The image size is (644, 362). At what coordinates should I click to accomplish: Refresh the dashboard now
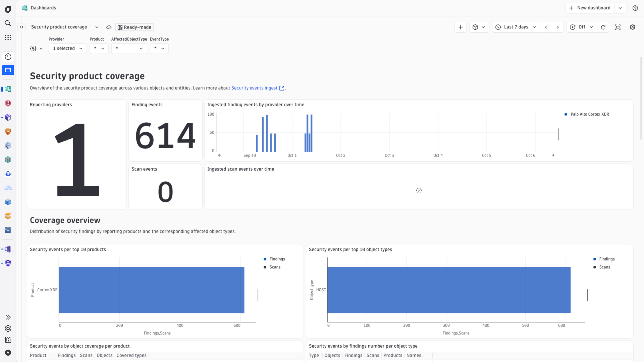[603, 27]
